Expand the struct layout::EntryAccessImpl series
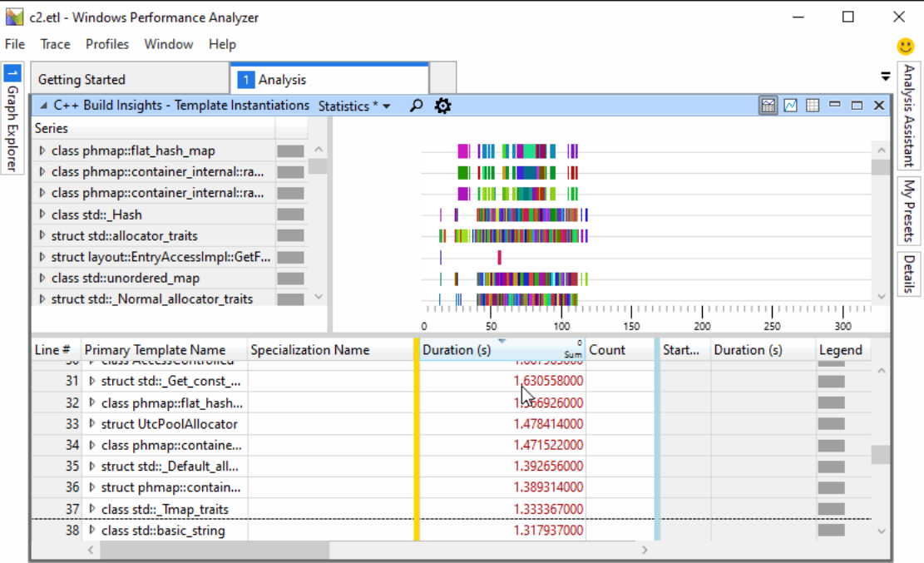The image size is (924, 563). [x=42, y=257]
